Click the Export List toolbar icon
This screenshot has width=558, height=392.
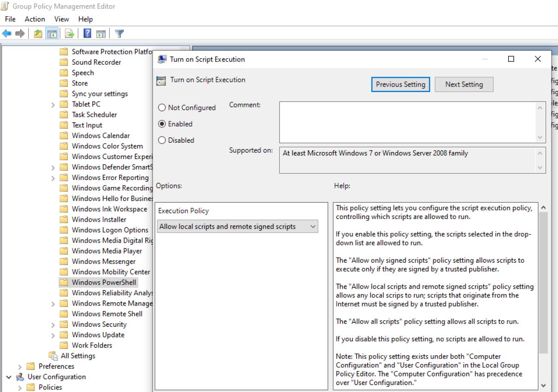(70, 33)
